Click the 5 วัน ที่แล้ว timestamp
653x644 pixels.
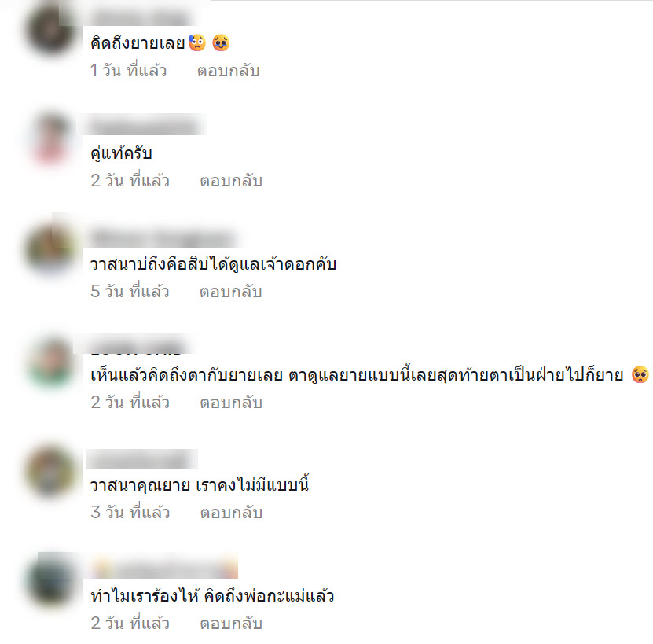[130, 292]
